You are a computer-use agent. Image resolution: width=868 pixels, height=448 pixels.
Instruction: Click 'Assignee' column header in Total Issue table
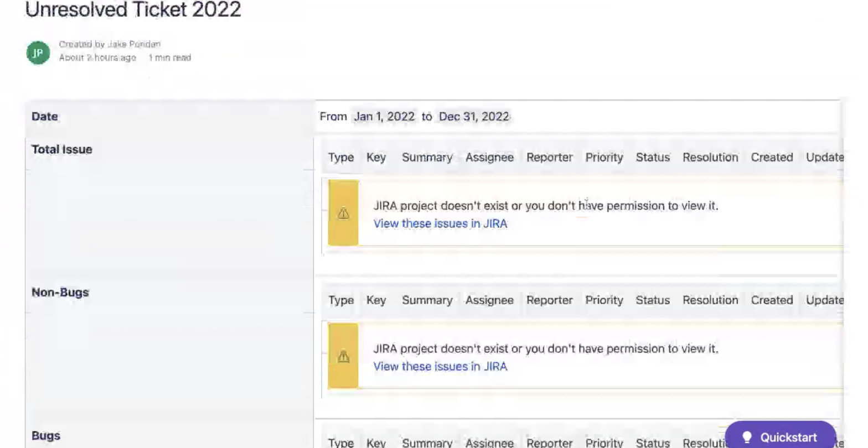pyautogui.click(x=489, y=158)
